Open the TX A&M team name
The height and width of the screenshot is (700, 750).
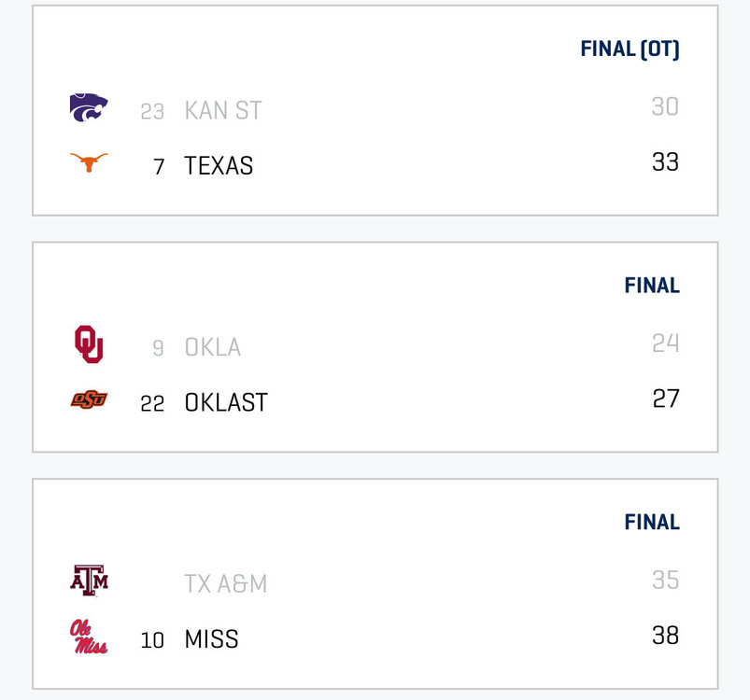click(x=225, y=584)
